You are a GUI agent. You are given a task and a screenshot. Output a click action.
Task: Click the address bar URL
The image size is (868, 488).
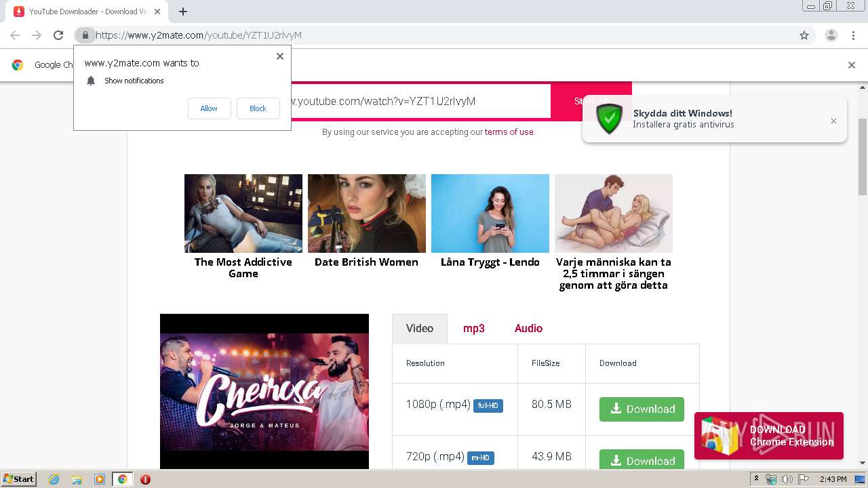point(199,35)
